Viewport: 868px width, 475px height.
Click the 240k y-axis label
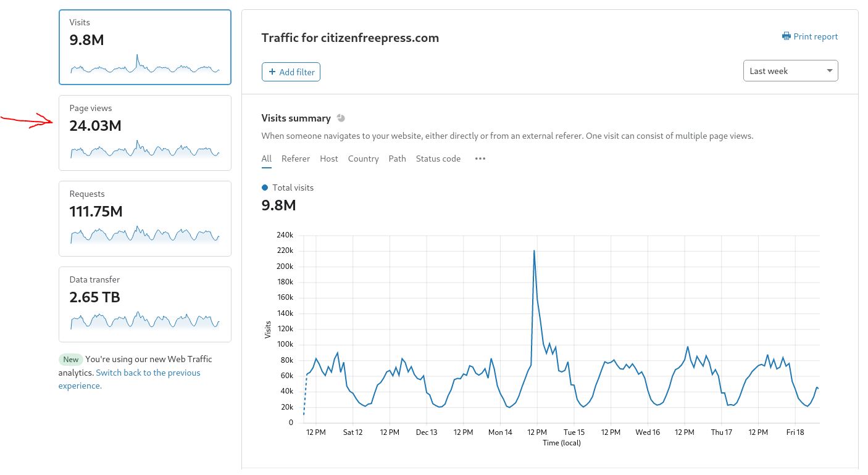coord(285,235)
